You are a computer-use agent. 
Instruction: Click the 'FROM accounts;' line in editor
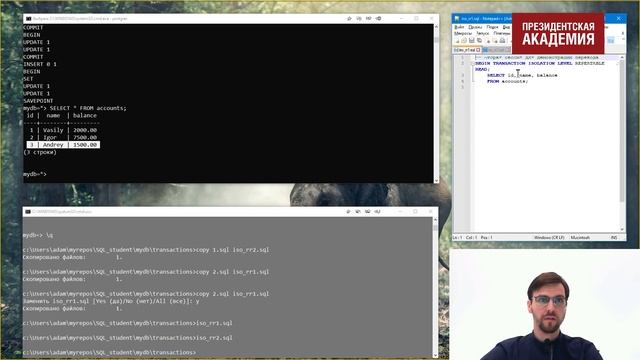click(x=507, y=81)
